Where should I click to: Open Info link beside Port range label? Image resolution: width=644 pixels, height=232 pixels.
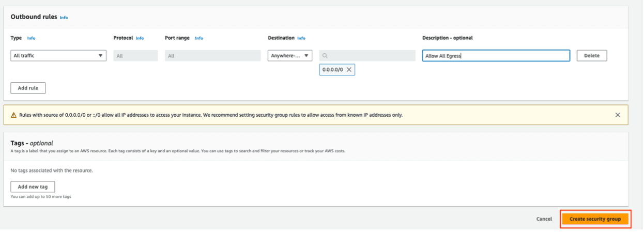coord(199,38)
